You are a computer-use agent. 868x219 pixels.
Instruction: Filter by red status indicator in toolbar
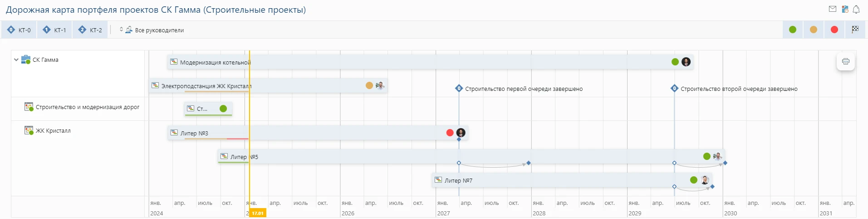point(834,30)
